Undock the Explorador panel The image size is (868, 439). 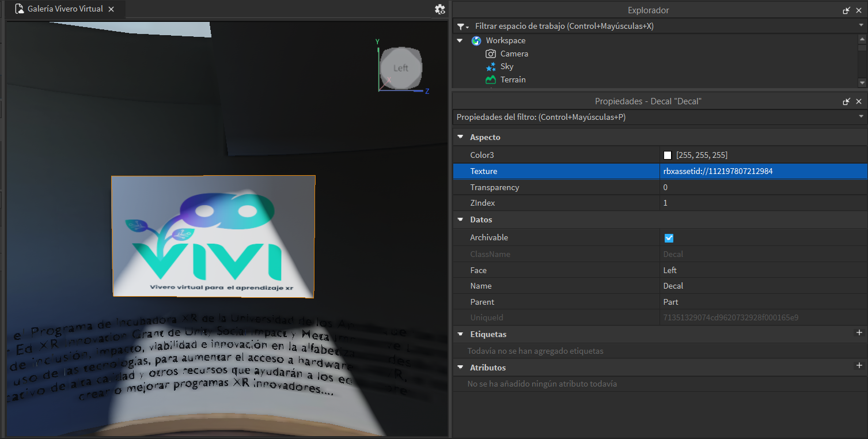point(846,10)
